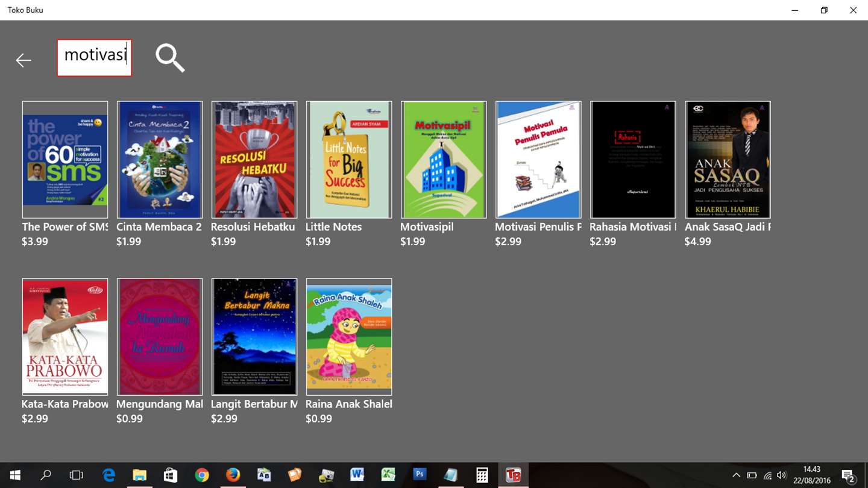
Task: Open the Action Center notifications icon
Action: [848, 476]
